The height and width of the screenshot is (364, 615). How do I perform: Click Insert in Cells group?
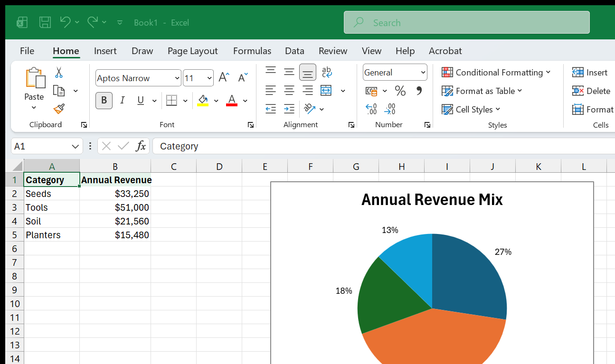(590, 72)
